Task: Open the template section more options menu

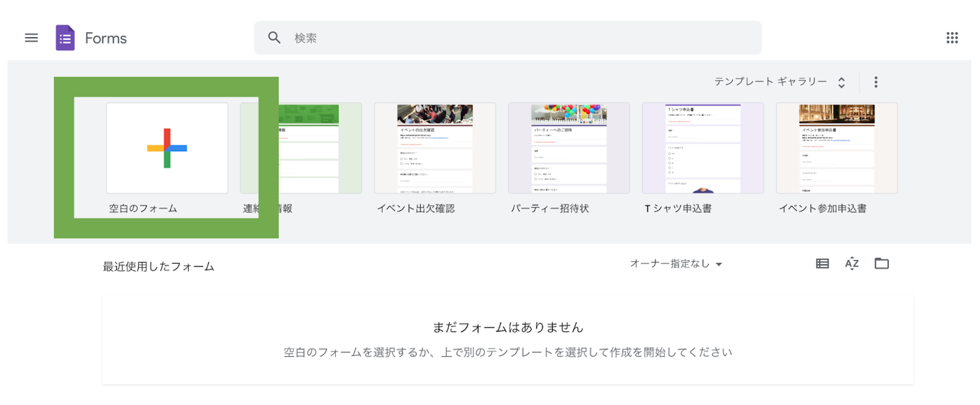Action: pos(876,82)
